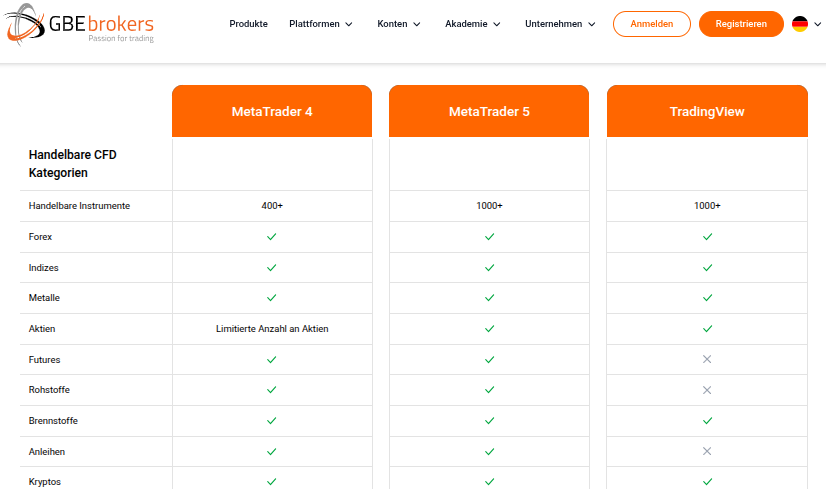Click the German flag language icon
Image resolution: width=826 pixels, height=489 pixels.
[x=800, y=24]
